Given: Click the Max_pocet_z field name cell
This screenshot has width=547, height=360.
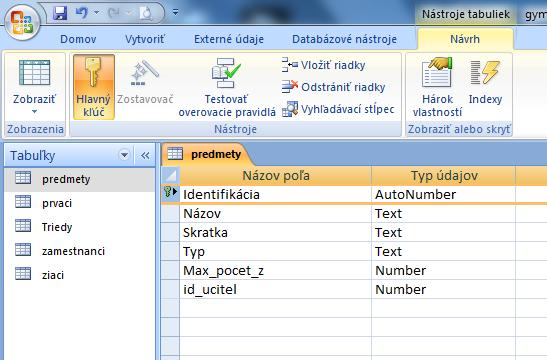Looking at the screenshot, I should coord(276,270).
